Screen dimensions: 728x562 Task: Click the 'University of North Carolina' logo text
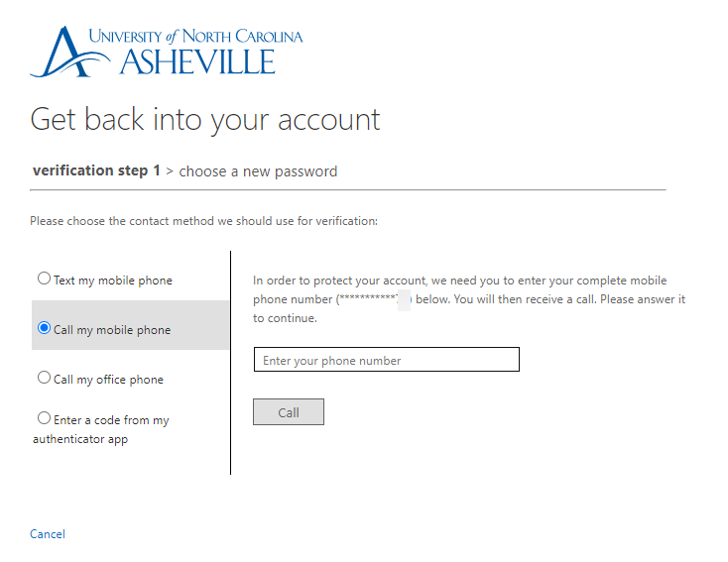(195, 37)
